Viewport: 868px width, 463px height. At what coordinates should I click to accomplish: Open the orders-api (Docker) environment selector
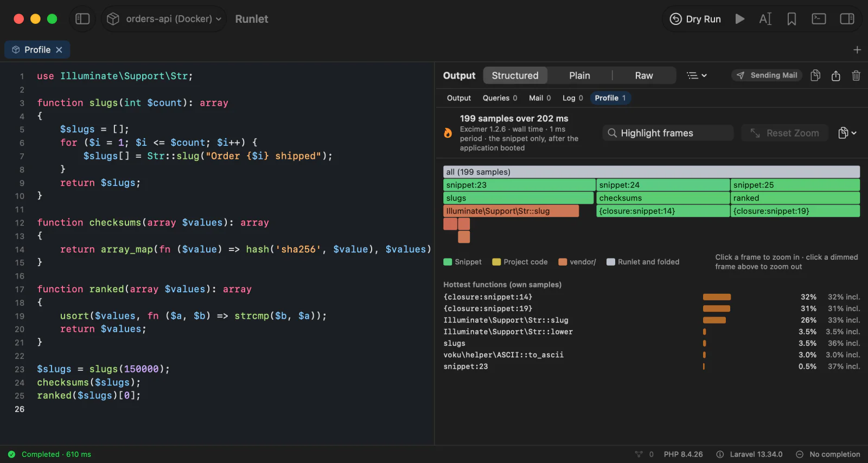164,19
